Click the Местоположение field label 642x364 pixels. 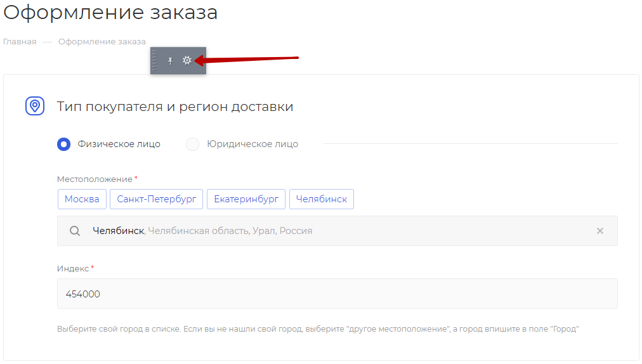(x=95, y=179)
